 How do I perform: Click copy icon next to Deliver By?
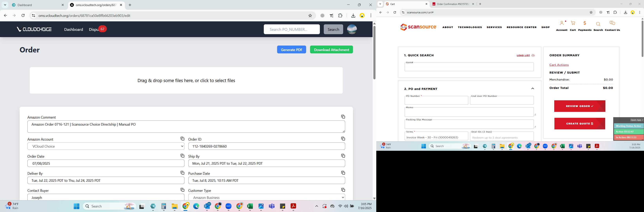click(x=182, y=173)
